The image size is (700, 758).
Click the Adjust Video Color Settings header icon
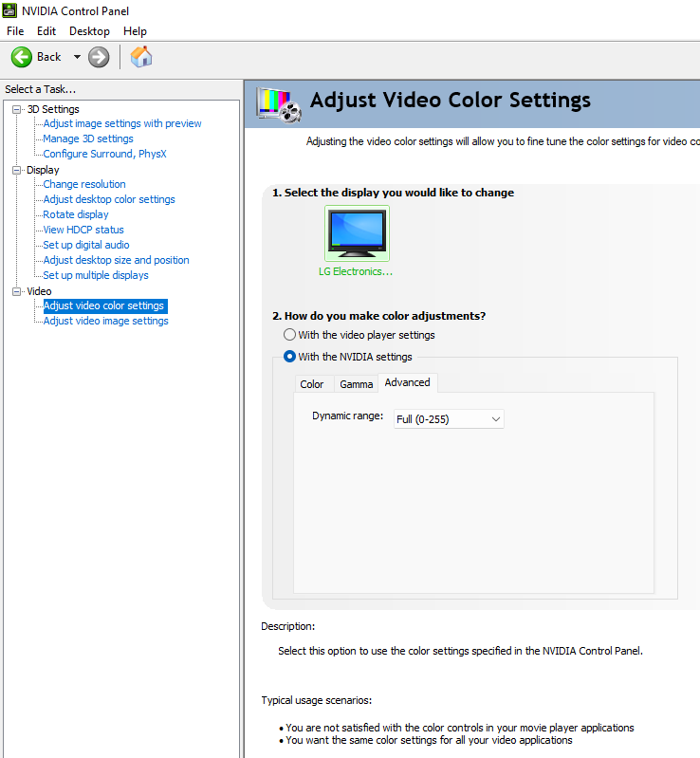point(279,104)
